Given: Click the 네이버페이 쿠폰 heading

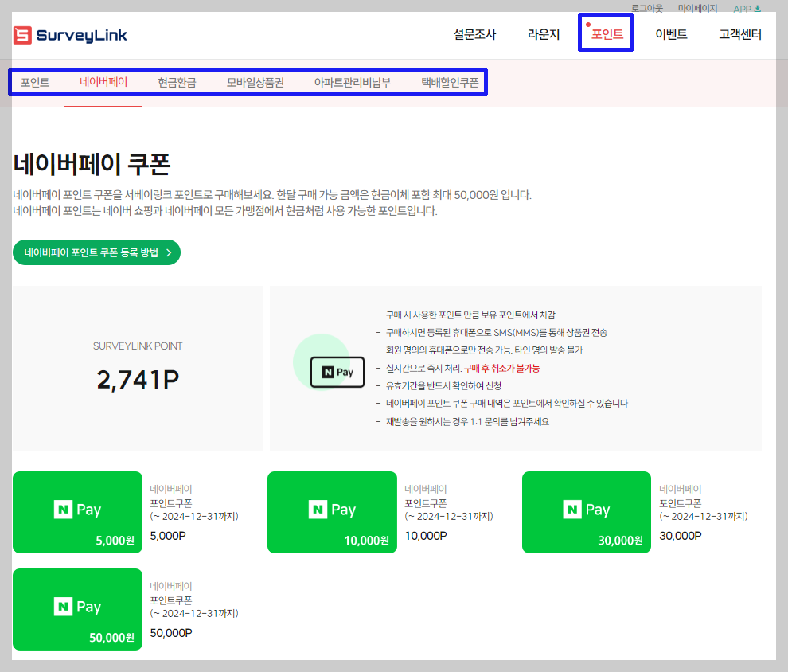Looking at the screenshot, I should click(x=92, y=164).
